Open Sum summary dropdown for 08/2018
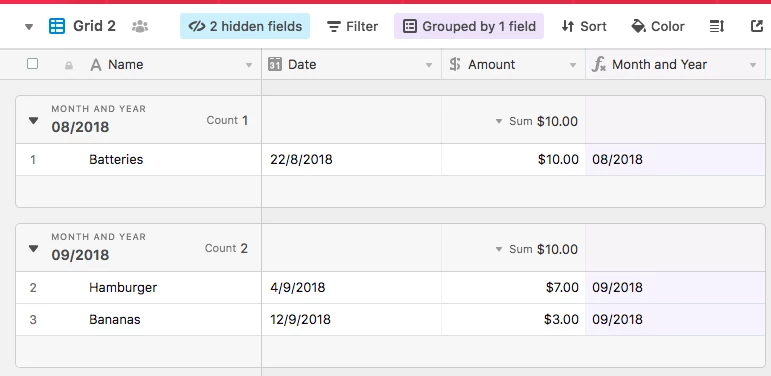The height and width of the screenshot is (376, 771). click(x=499, y=121)
